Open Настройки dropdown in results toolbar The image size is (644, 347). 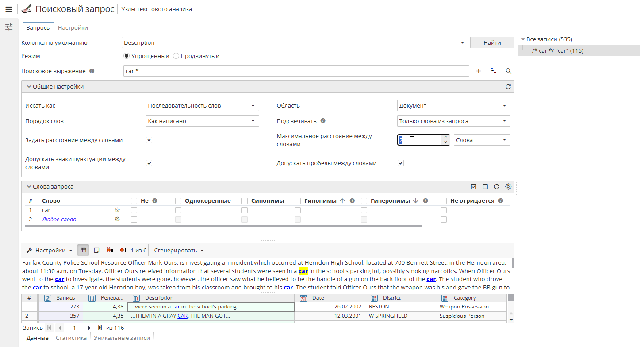coord(50,250)
